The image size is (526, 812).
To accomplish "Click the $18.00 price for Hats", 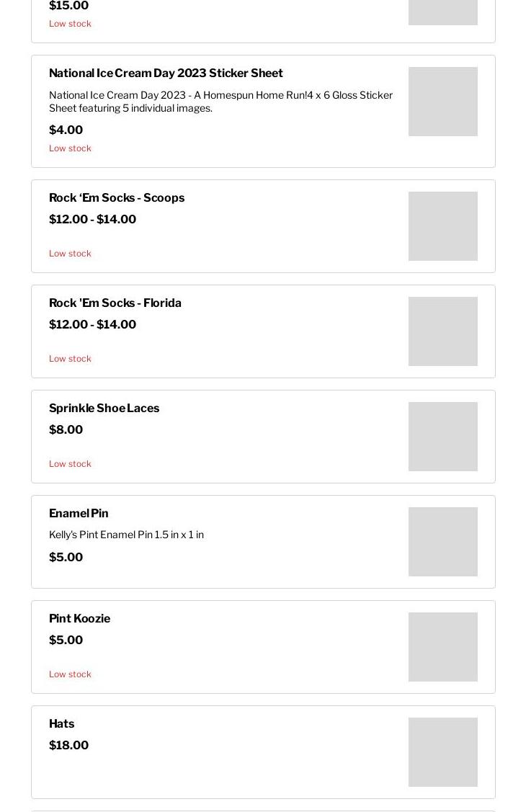I will tap(68, 746).
